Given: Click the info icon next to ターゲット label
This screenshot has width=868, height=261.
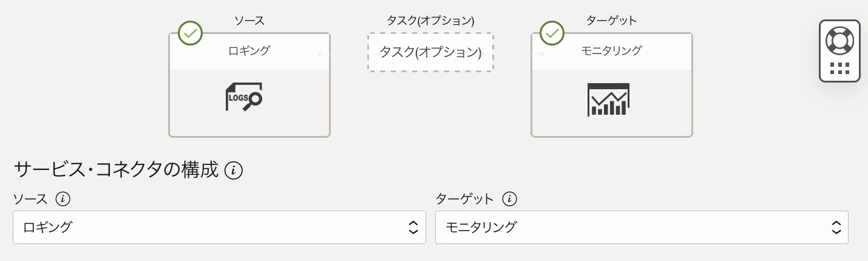Looking at the screenshot, I should pos(510,198).
